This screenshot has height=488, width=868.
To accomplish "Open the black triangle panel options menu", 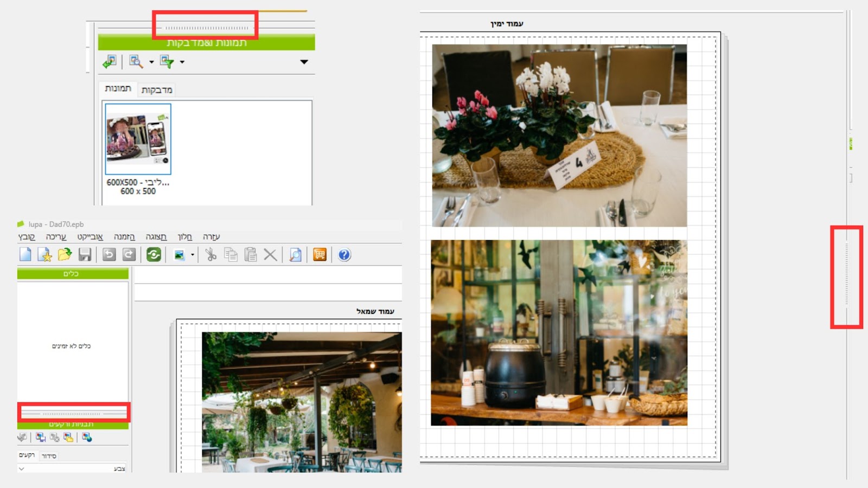I will [x=304, y=62].
